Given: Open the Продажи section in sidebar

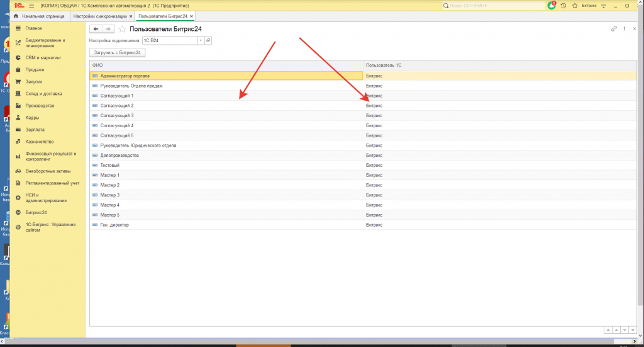Looking at the screenshot, I should (35, 70).
